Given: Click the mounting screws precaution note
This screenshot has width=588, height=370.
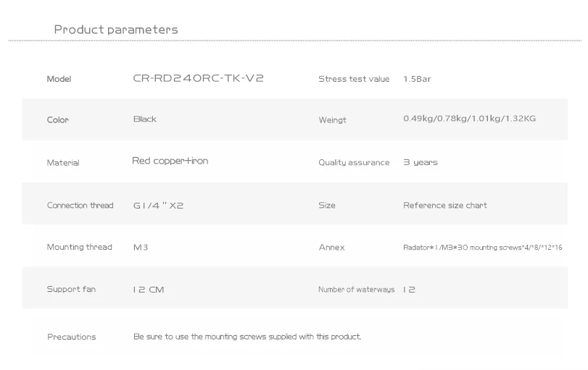Looking at the screenshot, I should (247, 337).
